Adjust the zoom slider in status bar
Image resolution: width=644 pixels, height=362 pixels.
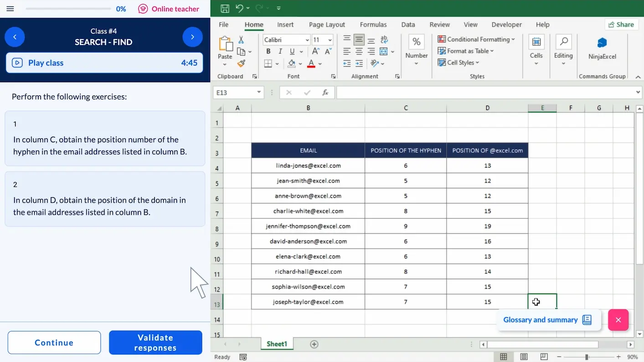587,357
